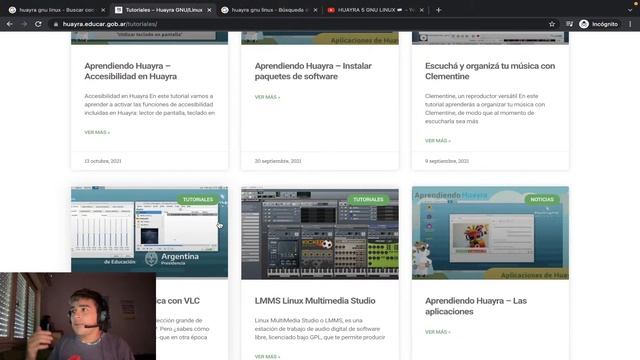Open the VLC tutorial thumbnail with Argentina logo
Screen dimensions: 640x360
[x=149, y=233]
